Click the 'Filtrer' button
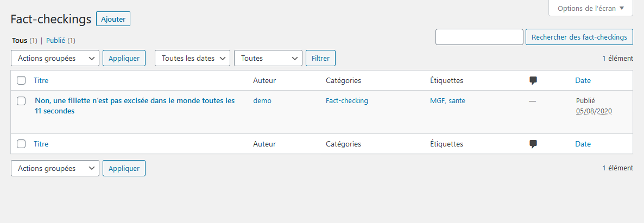Viewport: 644px width, 223px height. pos(320,58)
